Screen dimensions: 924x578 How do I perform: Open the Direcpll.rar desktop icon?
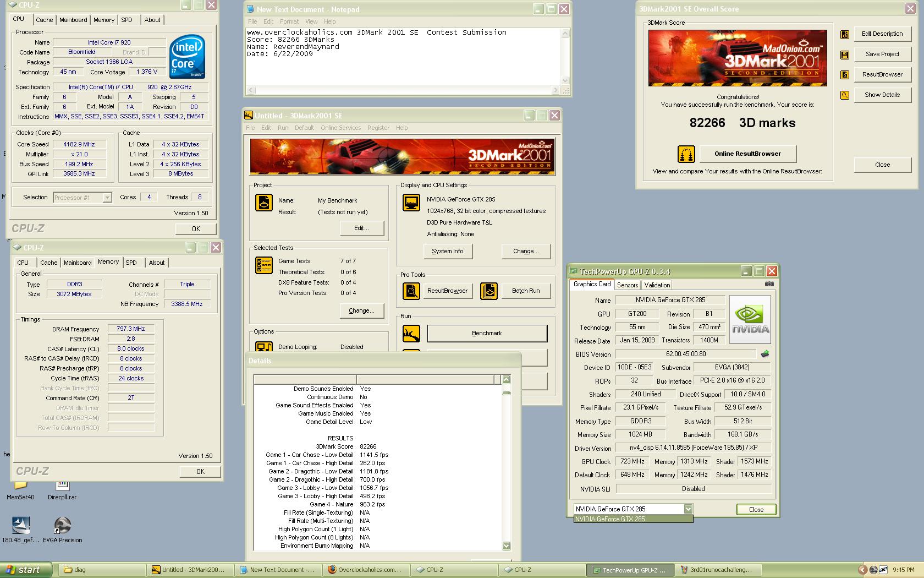62,489
